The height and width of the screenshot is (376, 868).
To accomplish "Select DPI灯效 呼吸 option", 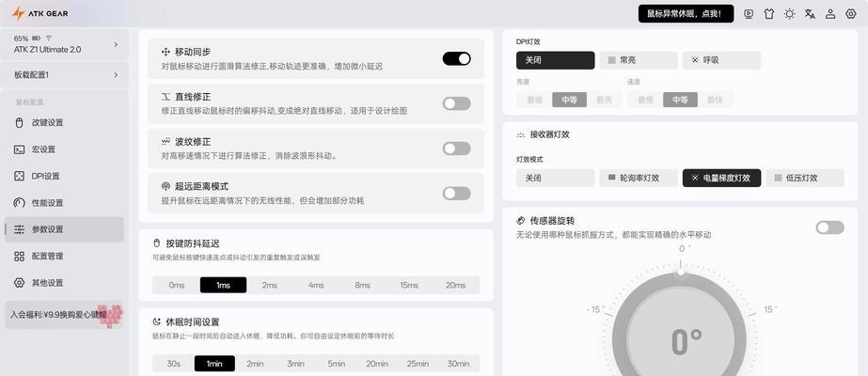I will click(721, 60).
